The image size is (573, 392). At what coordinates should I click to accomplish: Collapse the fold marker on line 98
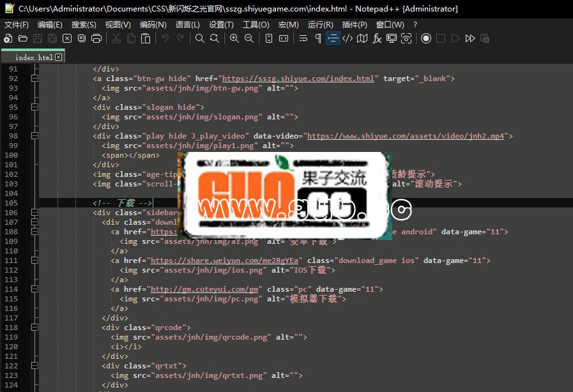34,136
